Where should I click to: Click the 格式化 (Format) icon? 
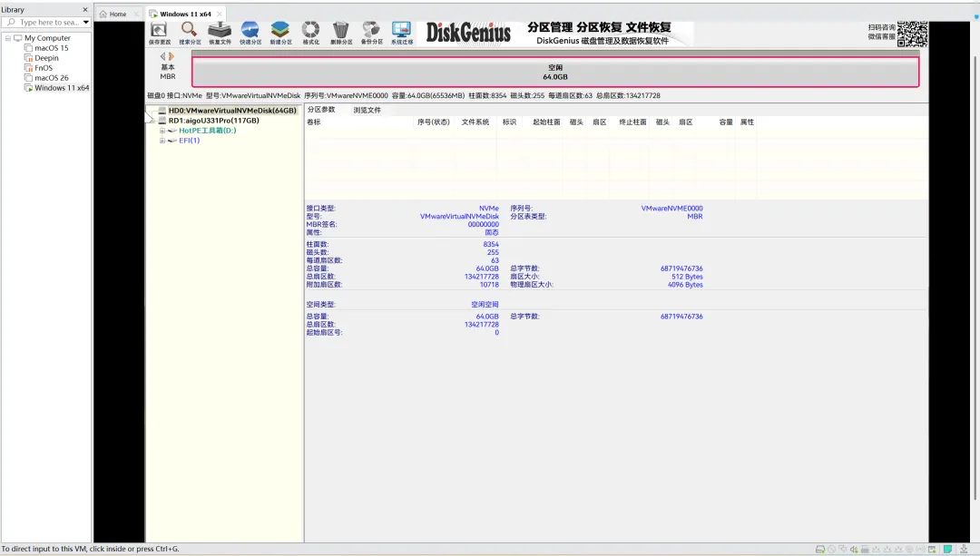[x=310, y=34]
